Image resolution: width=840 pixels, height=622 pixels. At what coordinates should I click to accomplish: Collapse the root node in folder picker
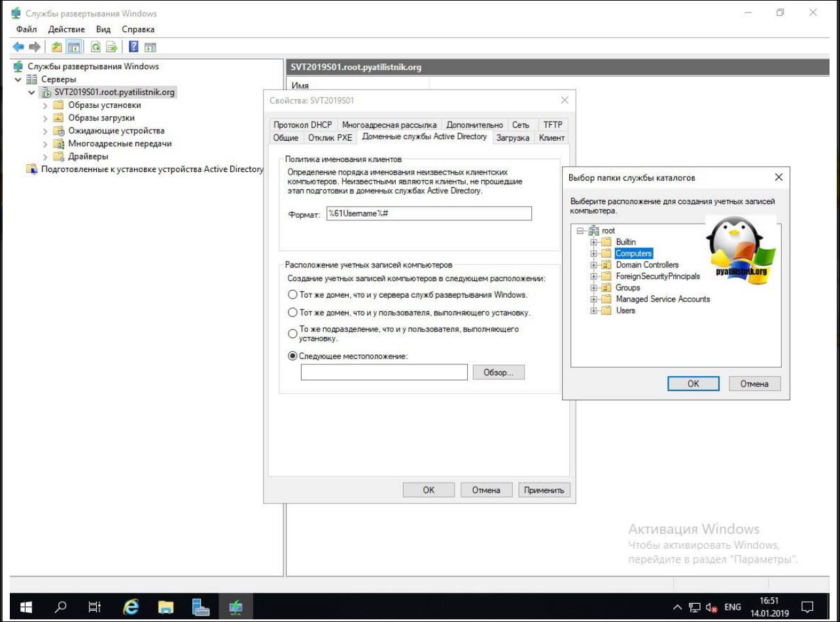coord(580,231)
